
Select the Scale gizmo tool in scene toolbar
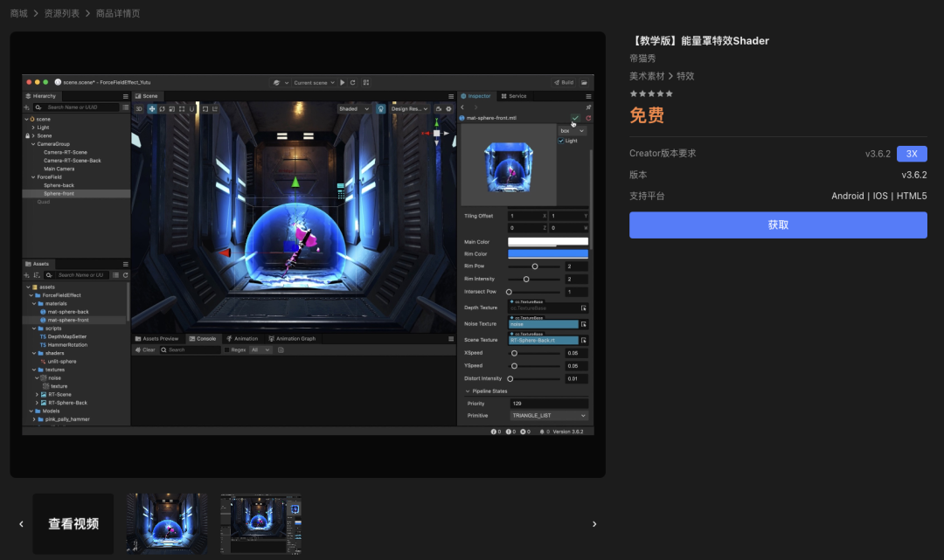point(171,109)
